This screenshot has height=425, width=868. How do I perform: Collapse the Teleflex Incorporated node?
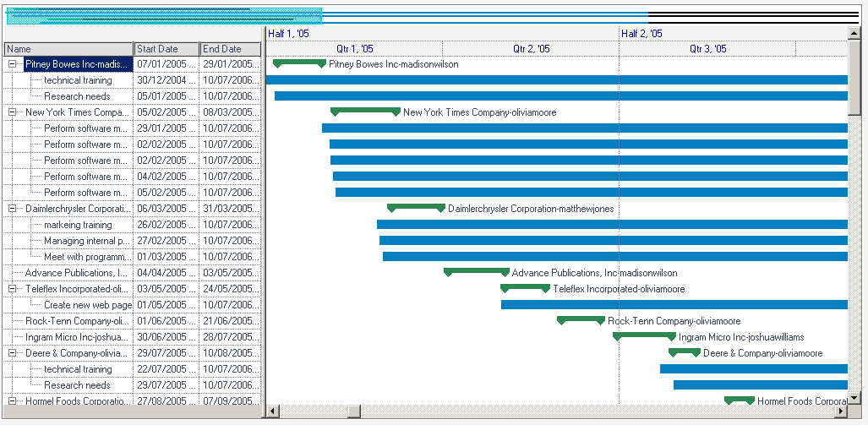[13, 289]
